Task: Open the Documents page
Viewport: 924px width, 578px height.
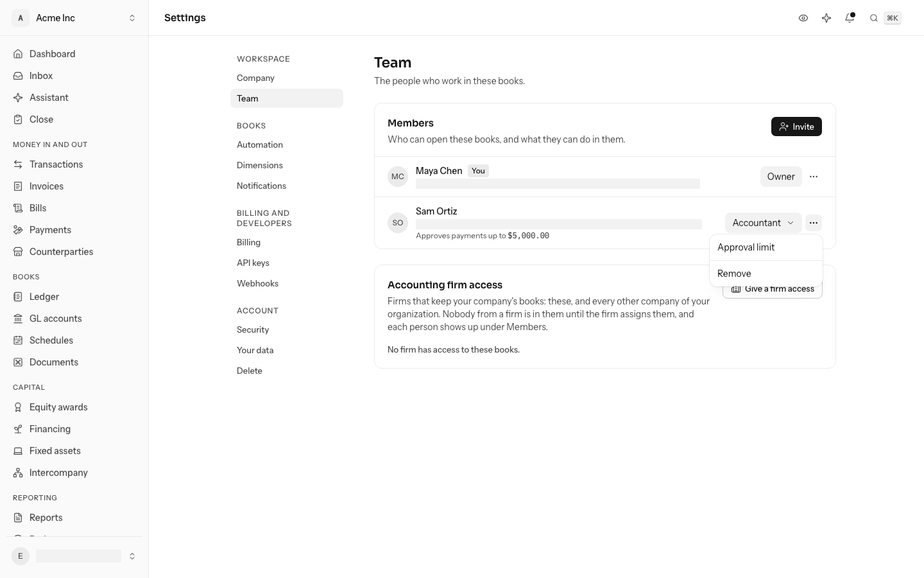Action: pyautogui.click(x=74, y=362)
